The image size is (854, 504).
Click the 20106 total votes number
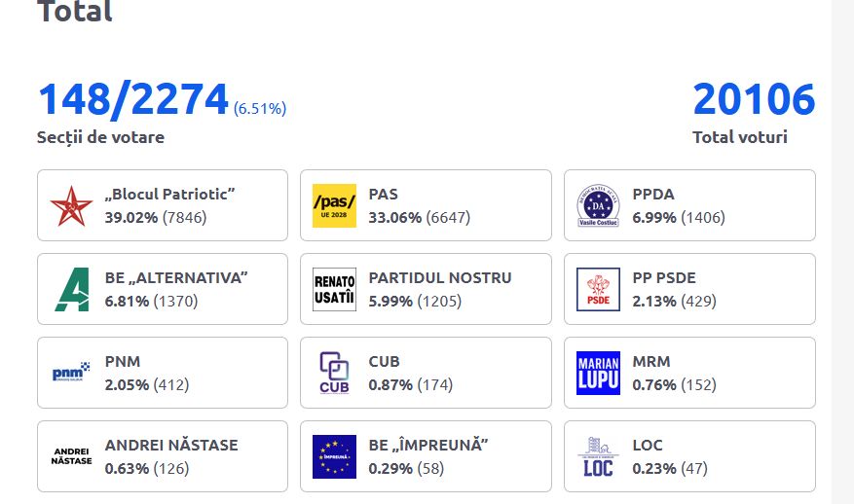[x=754, y=100]
